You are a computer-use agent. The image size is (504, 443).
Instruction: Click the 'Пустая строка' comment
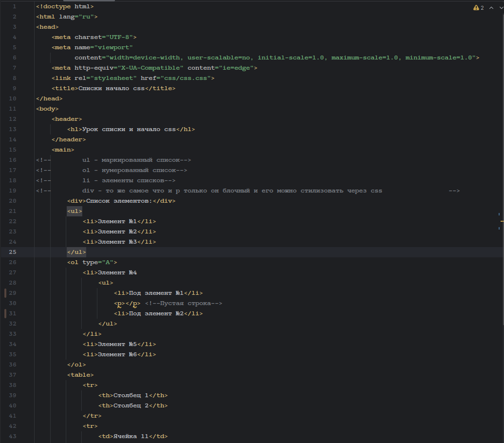[184, 303]
